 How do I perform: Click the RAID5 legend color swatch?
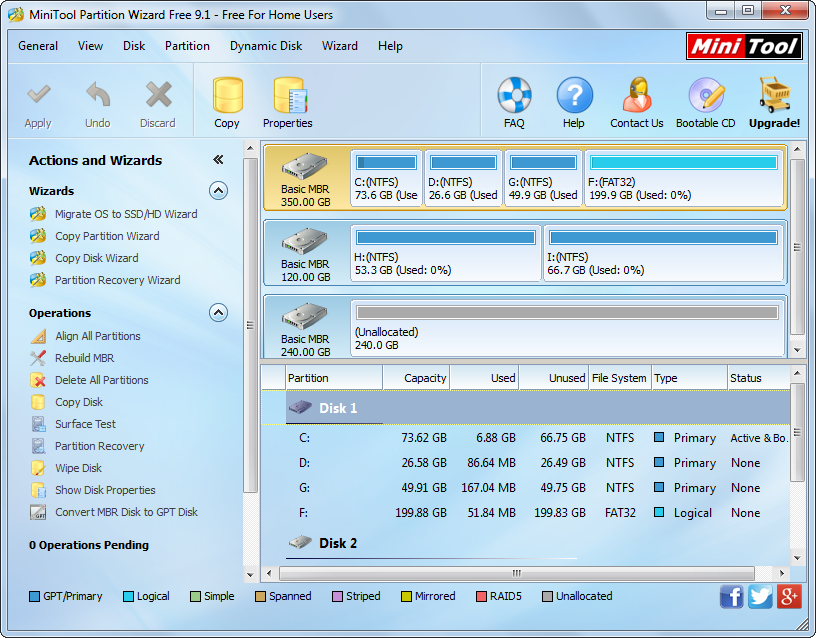481,596
